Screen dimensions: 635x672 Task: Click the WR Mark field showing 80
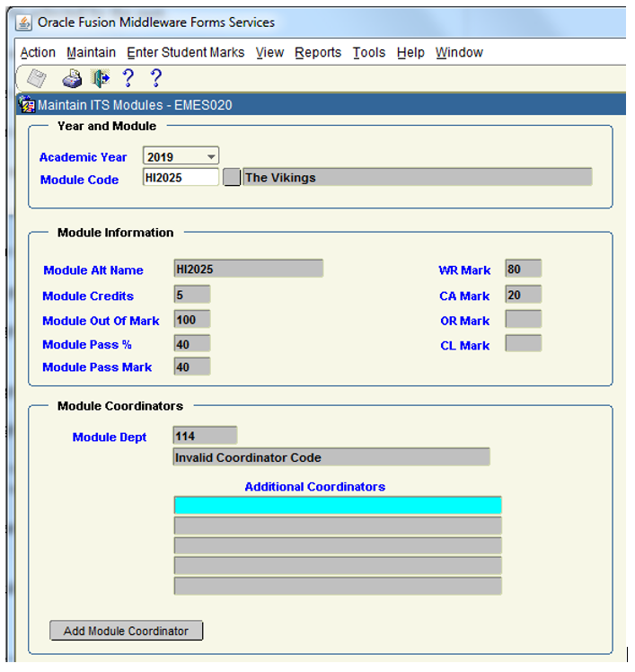[x=523, y=269]
